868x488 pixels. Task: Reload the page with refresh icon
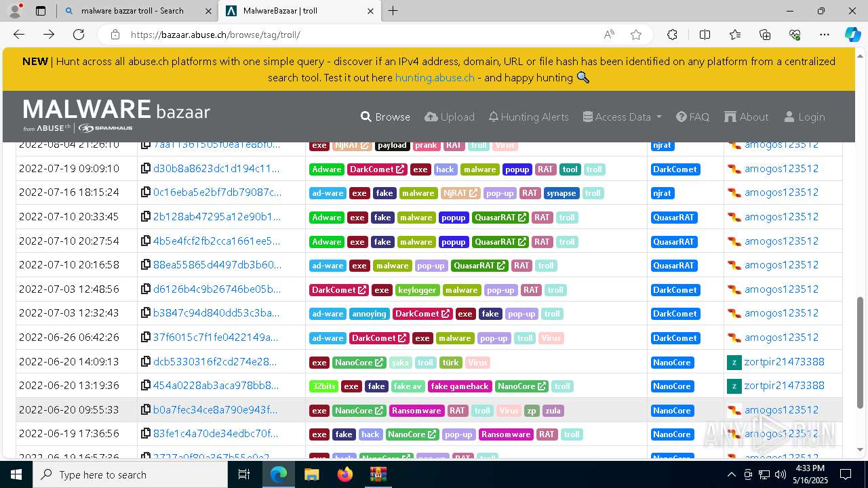79,35
